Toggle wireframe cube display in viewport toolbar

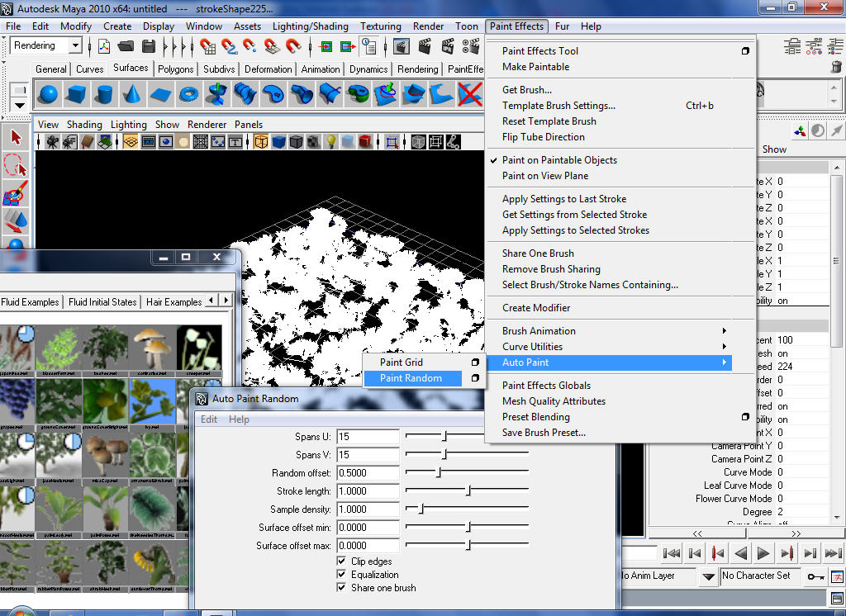point(260,142)
